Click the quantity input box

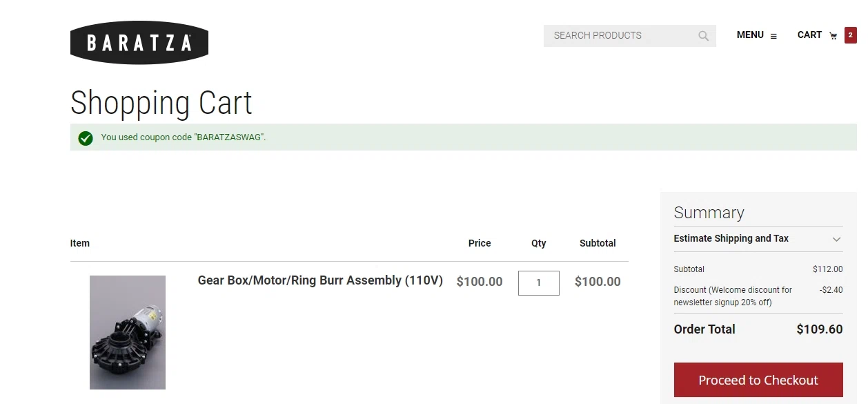(x=539, y=282)
